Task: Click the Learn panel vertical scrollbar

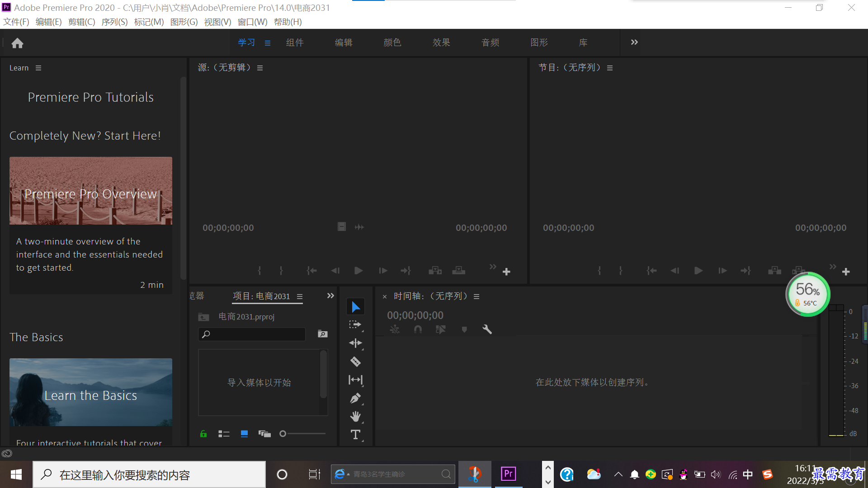Action: point(183,178)
